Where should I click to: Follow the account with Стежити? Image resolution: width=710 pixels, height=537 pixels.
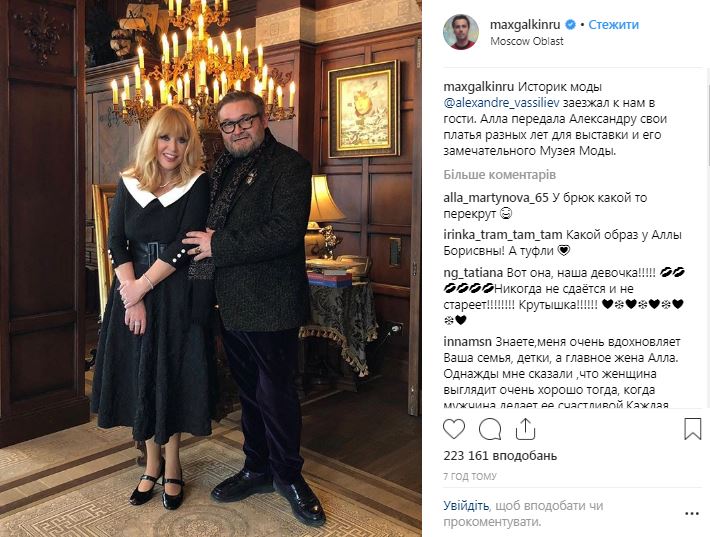(x=614, y=24)
